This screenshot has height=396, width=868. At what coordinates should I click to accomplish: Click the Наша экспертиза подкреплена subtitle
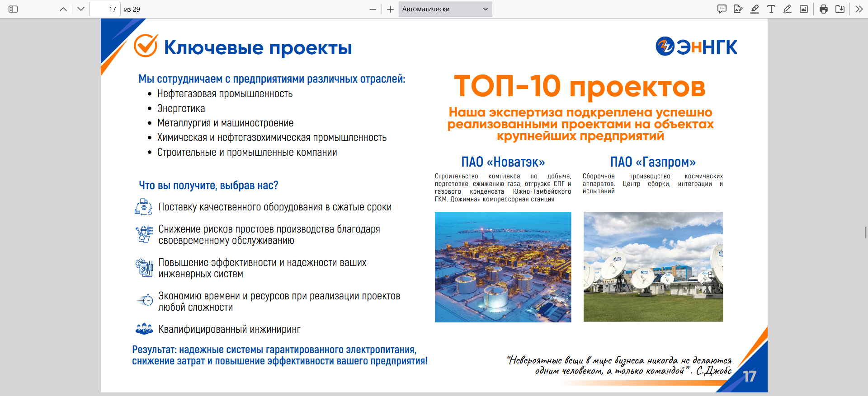point(580,124)
